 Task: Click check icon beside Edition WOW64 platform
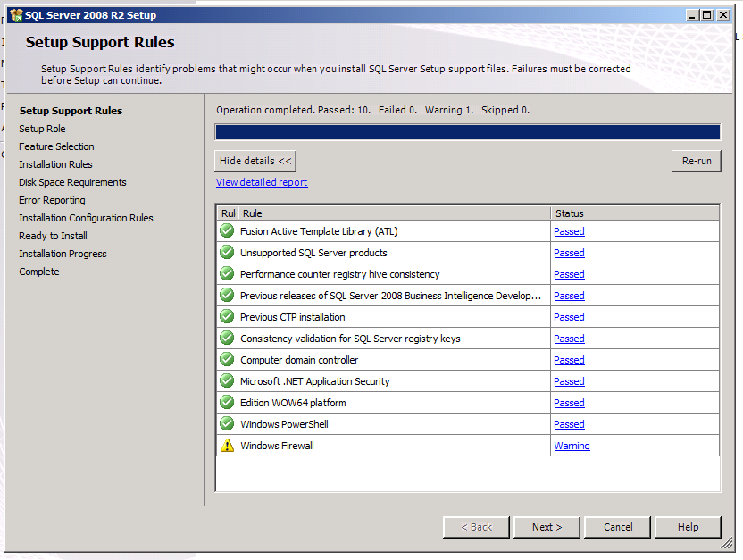coord(227,402)
